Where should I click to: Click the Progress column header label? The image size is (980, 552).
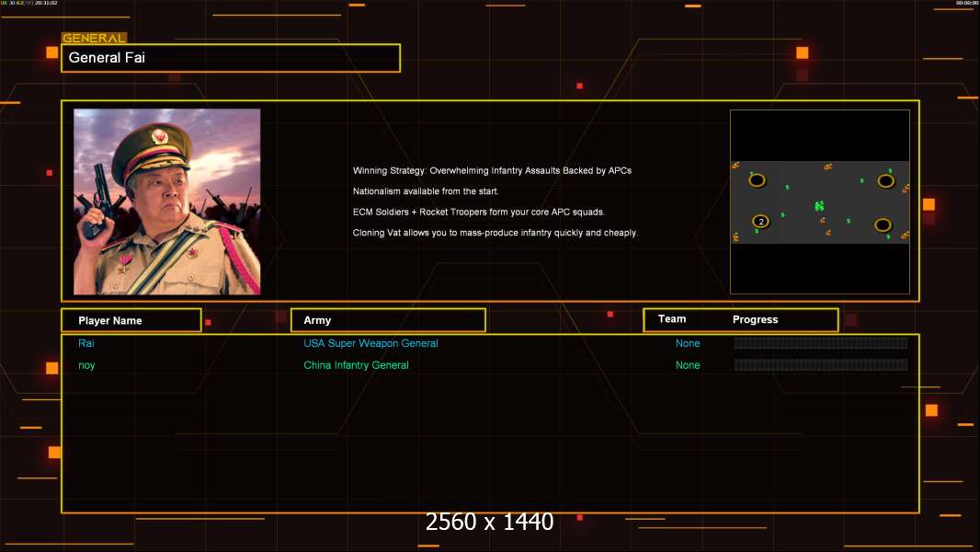pos(755,319)
